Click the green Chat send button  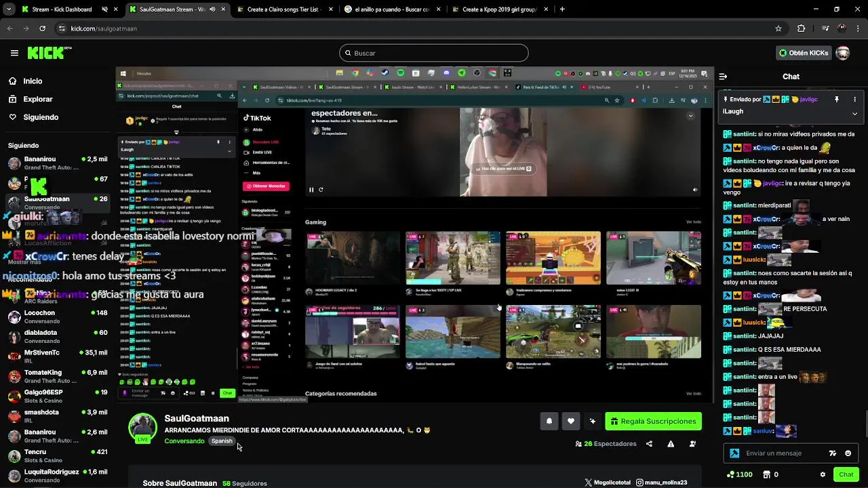[x=846, y=474]
